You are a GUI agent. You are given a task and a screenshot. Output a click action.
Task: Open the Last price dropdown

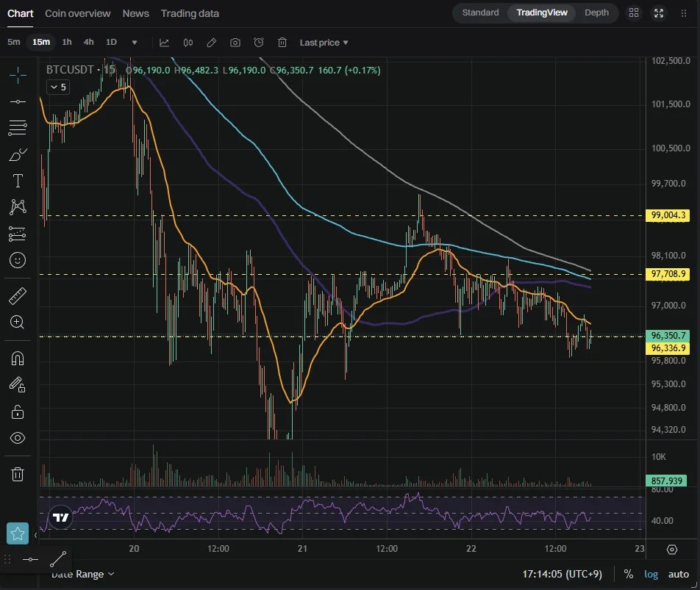click(x=324, y=43)
